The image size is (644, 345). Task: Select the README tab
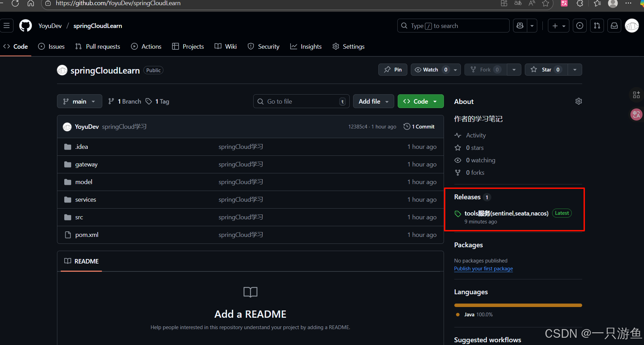pos(81,261)
